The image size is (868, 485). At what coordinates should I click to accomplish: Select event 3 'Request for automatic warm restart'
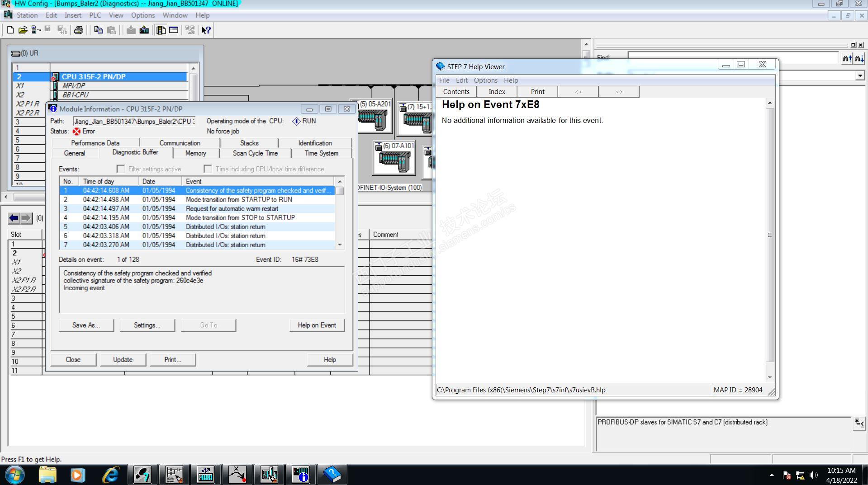click(197, 209)
